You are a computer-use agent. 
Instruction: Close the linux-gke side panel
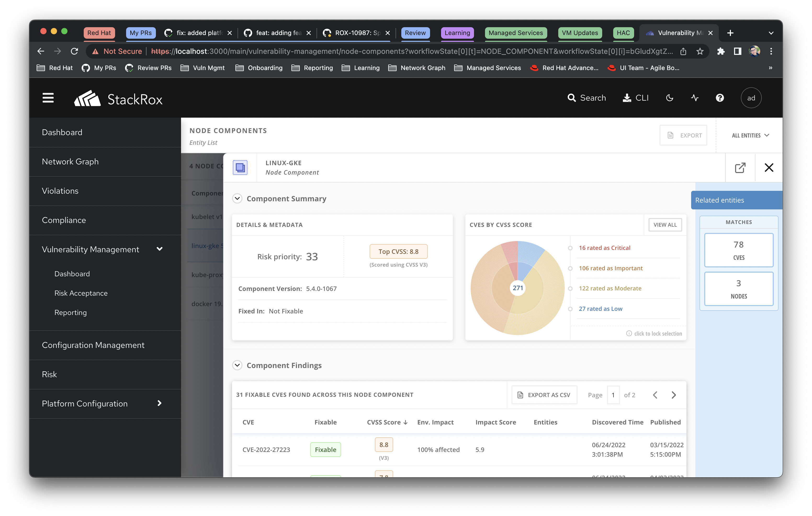(x=769, y=168)
